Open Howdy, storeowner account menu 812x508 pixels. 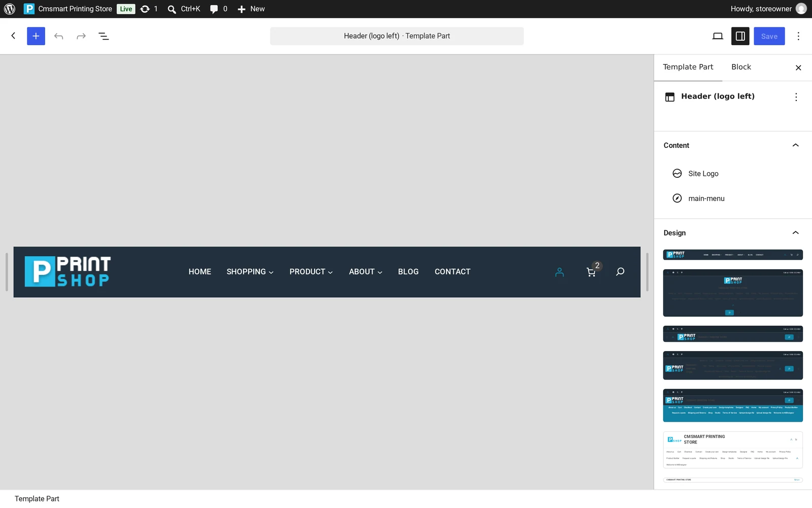coord(768,9)
